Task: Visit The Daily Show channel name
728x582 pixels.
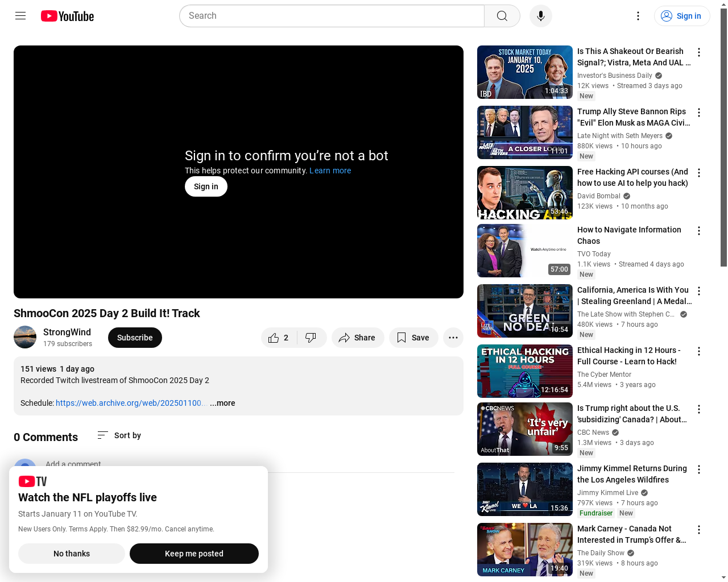Action: pyautogui.click(x=601, y=553)
